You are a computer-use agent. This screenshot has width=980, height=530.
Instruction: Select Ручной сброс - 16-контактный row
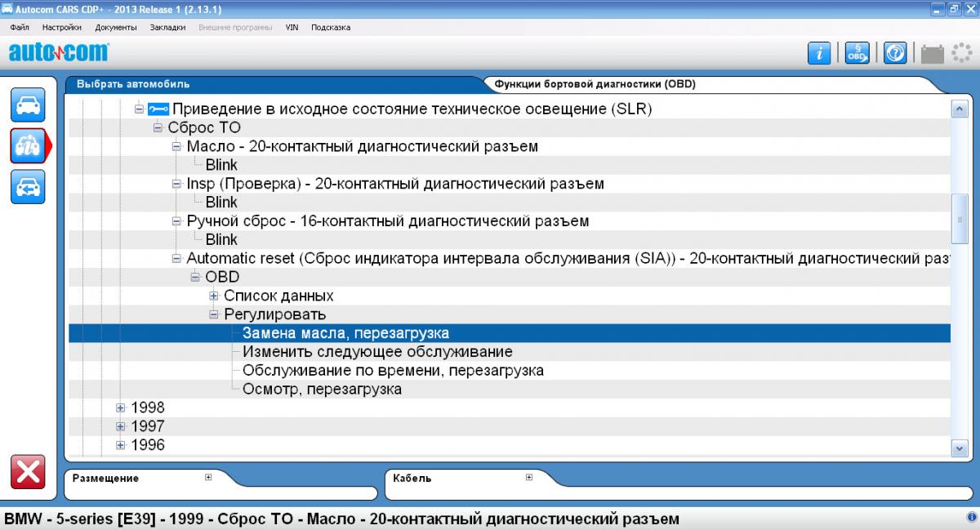point(388,221)
